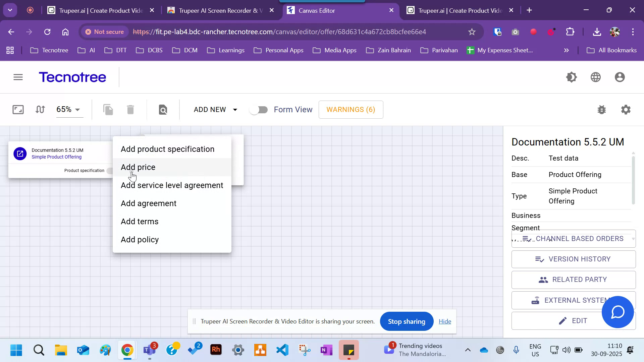644x362 pixels.
Task: Toggle the dark mode brightness icon
Action: tap(572, 77)
